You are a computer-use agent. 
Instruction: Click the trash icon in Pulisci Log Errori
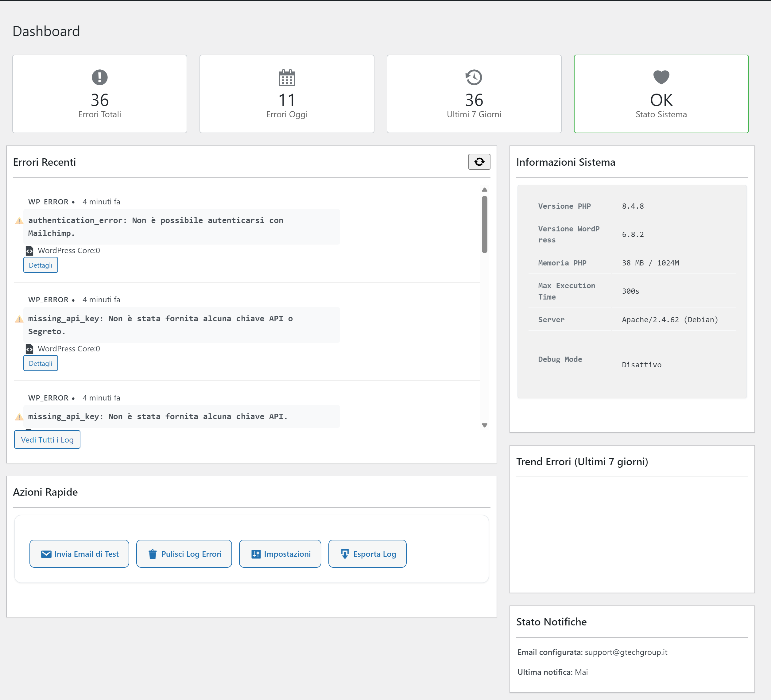(152, 554)
